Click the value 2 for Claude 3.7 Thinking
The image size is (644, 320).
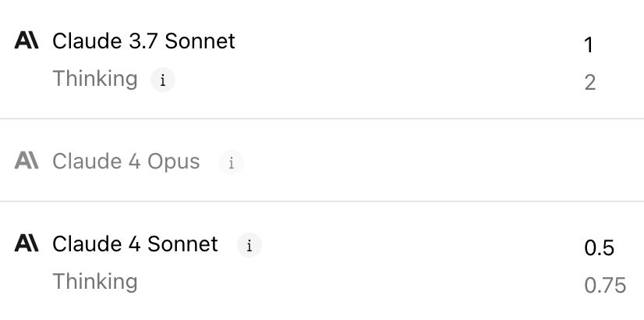(x=589, y=83)
